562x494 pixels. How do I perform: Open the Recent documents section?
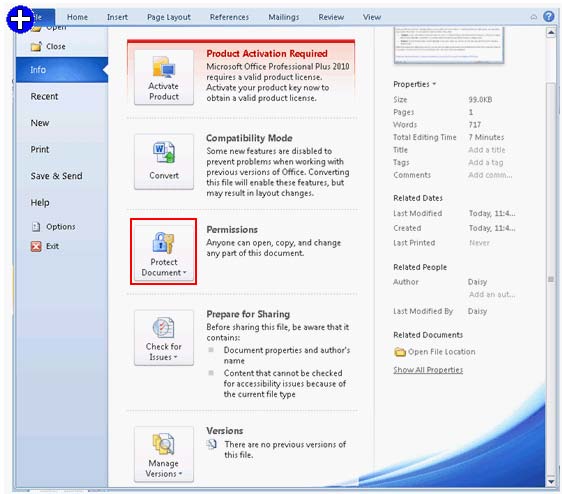tap(44, 96)
